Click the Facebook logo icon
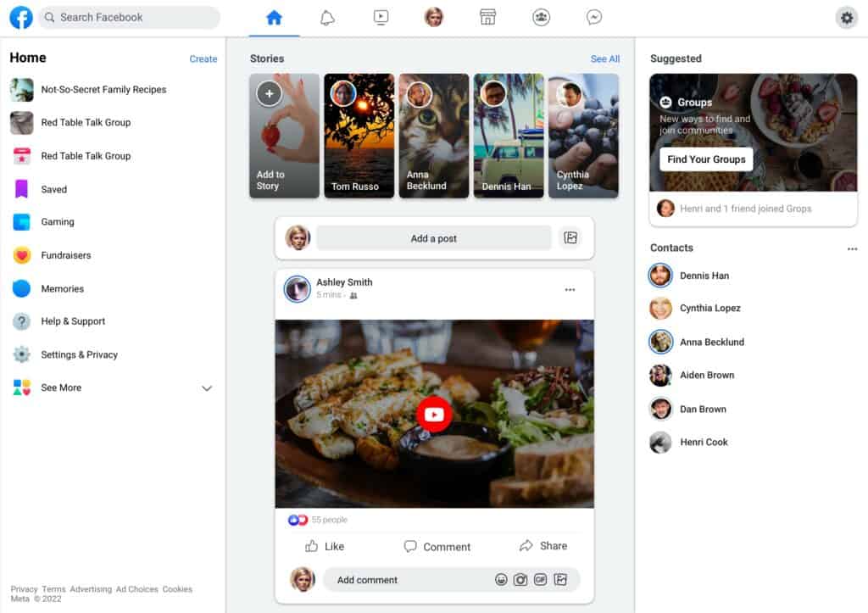Viewport: 868px width, 613px height. 21,17
